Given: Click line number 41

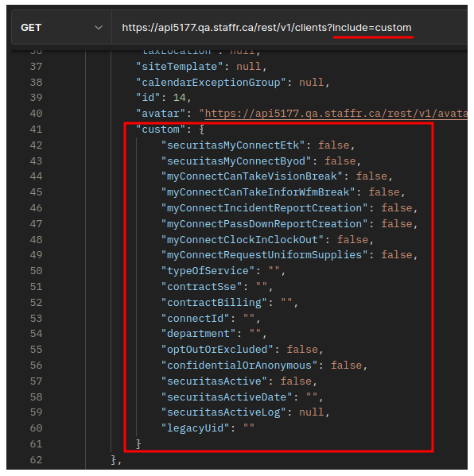Looking at the screenshot, I should pos(36,130).
